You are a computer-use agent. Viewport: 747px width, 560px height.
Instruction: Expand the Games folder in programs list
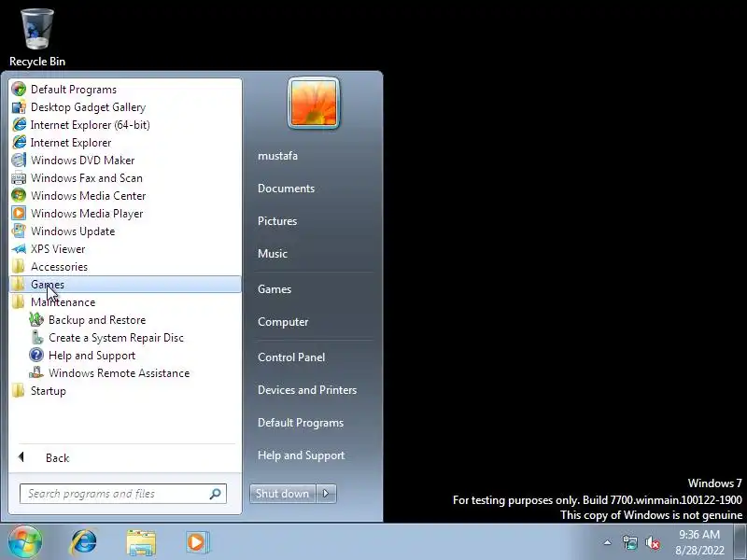(125, 285)
